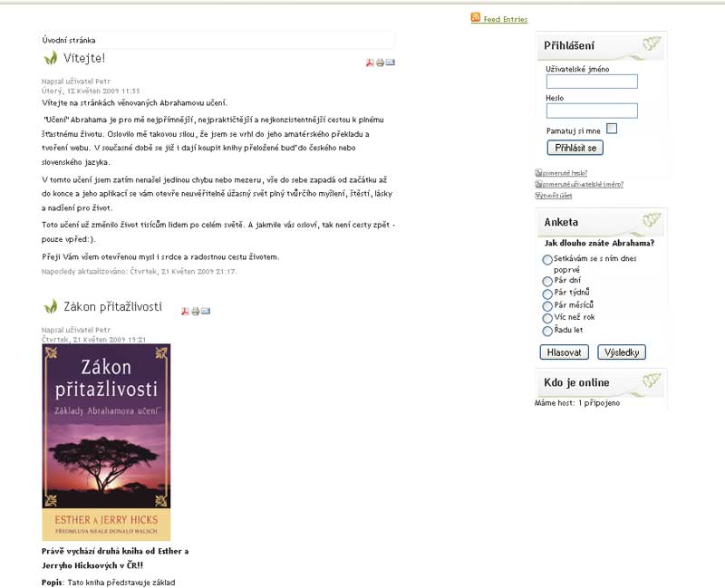Click the RSS feed icon
This screenshot has height=588, width=725.
[475, 17]
